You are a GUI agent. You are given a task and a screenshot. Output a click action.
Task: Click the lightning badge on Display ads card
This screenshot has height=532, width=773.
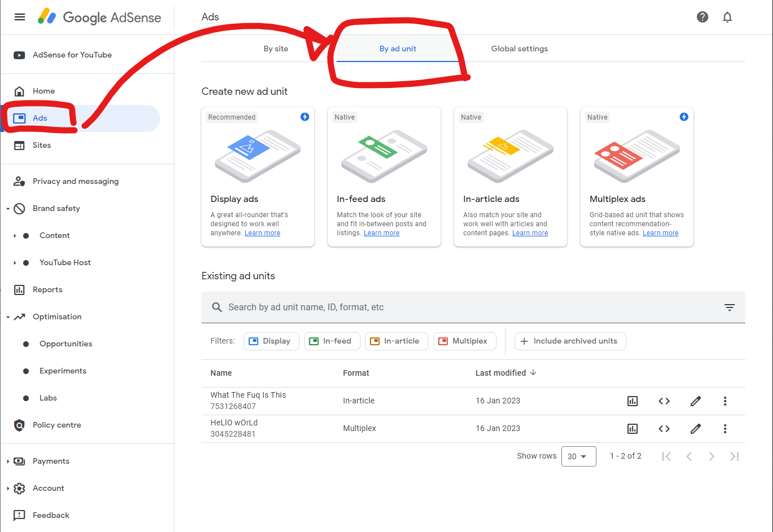[x=305, y=117]
